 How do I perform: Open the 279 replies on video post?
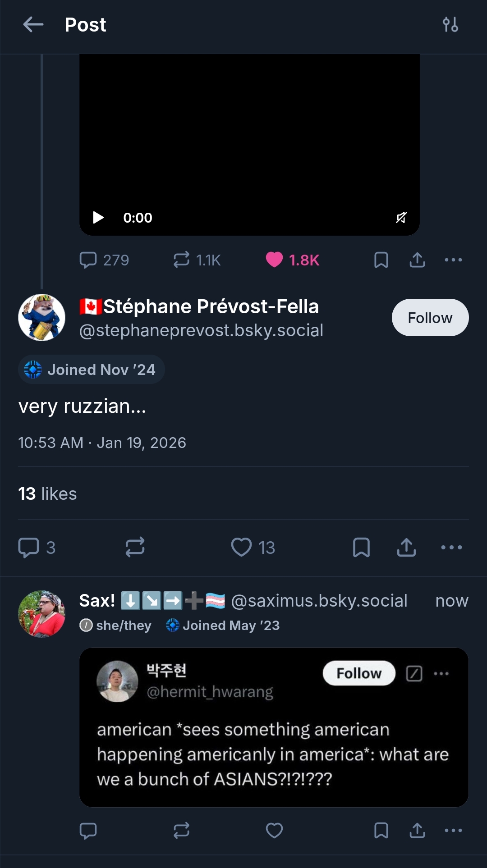88,260
